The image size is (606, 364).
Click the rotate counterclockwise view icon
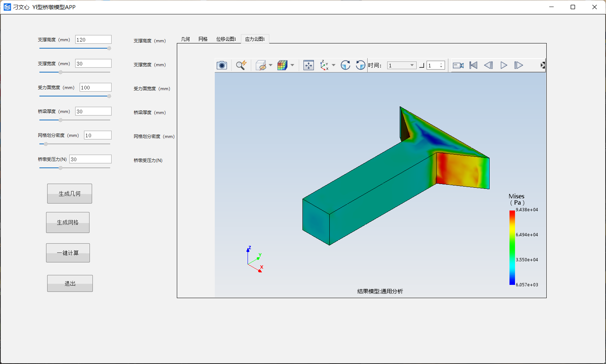click(x=360, y=66)
